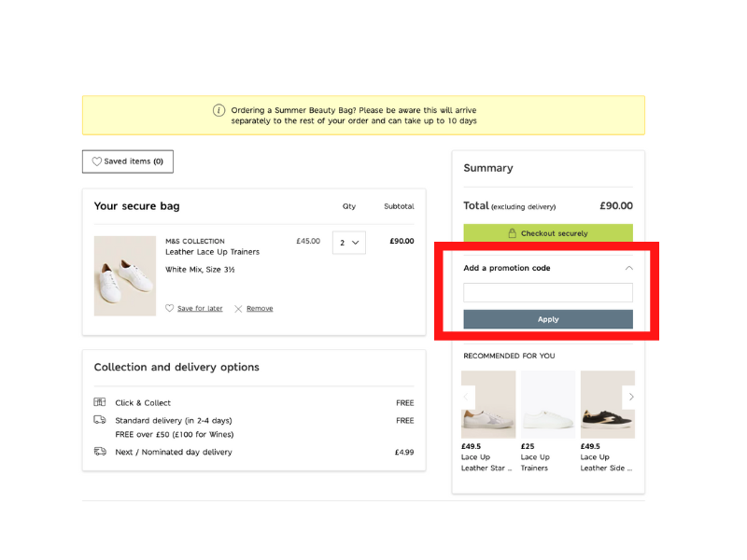
Task: Open the quantity dropdown showing 2
Action: coord(349,243)
